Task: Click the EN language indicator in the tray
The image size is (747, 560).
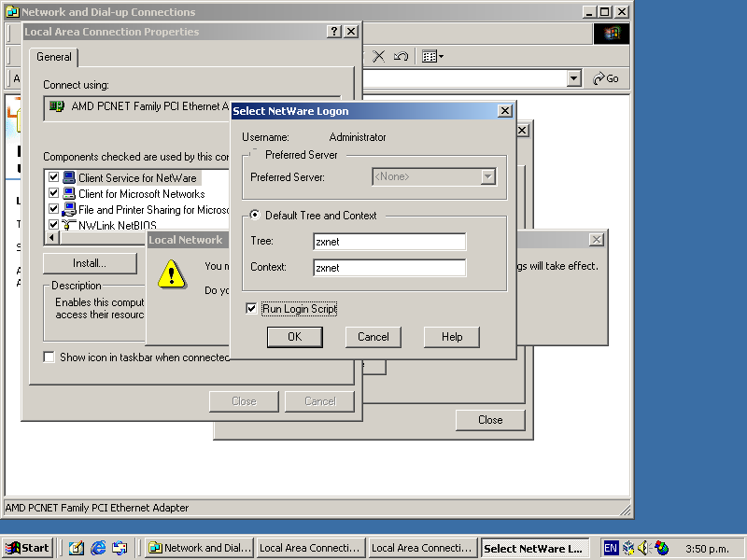Action: [611, 548]
